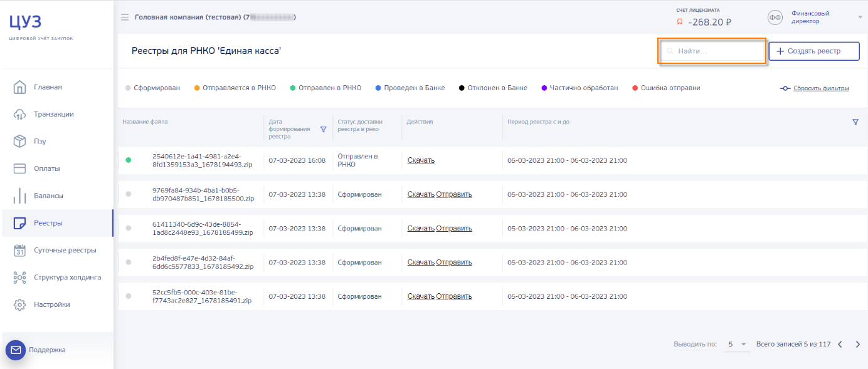Click the Суточные реестры calendar icon
This screenshot has height=369, width=868.
19,250
